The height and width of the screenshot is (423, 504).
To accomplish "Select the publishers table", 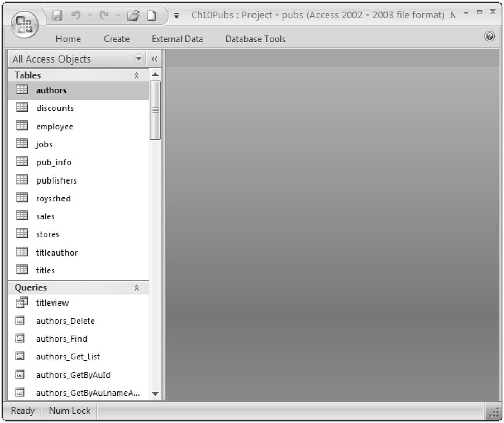I will pos(56,180).
